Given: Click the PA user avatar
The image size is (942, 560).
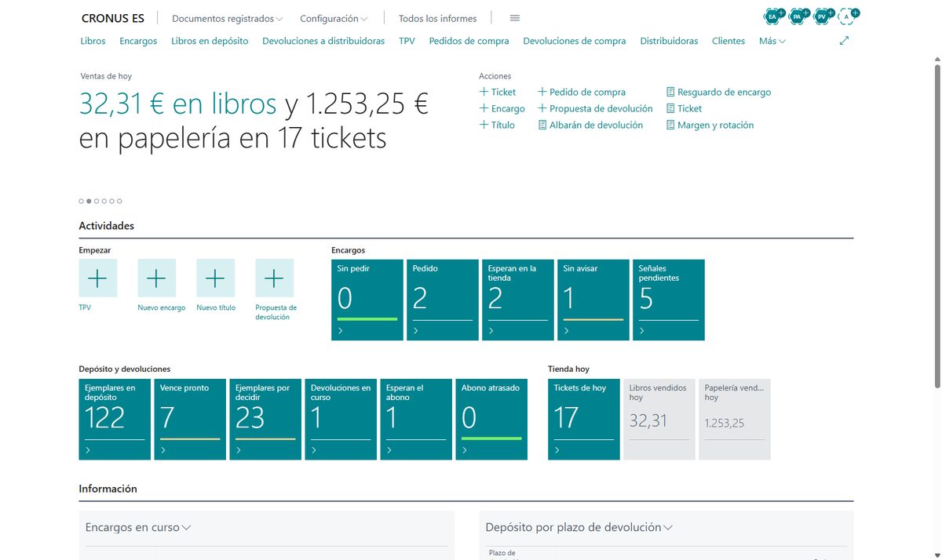Looking at the screenshot, I should point(798,16).
